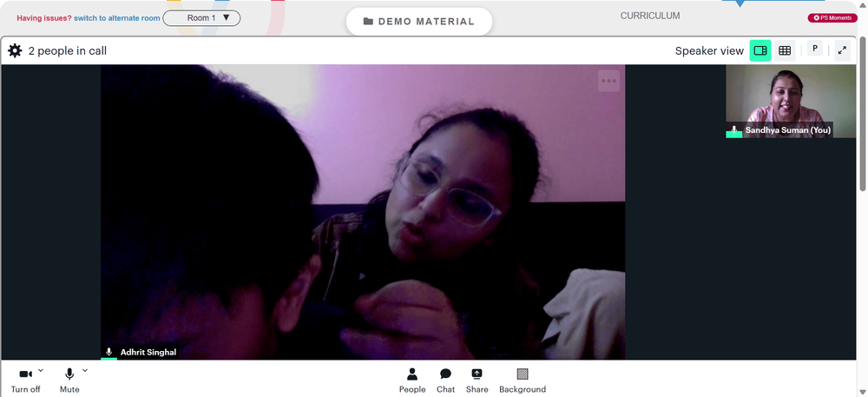Click the PS Moments badge
Screen dimensions: 868x397
pyautogui.click(x=832, y=17)
